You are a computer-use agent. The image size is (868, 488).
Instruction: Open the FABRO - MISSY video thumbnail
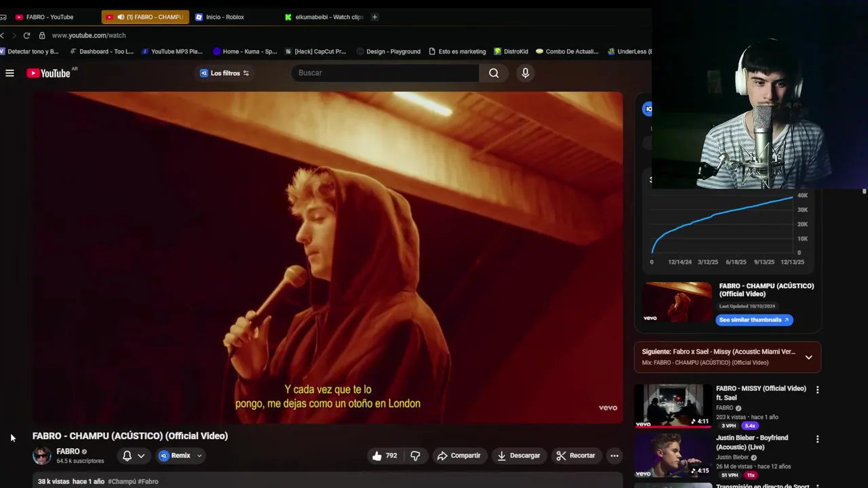673,406
